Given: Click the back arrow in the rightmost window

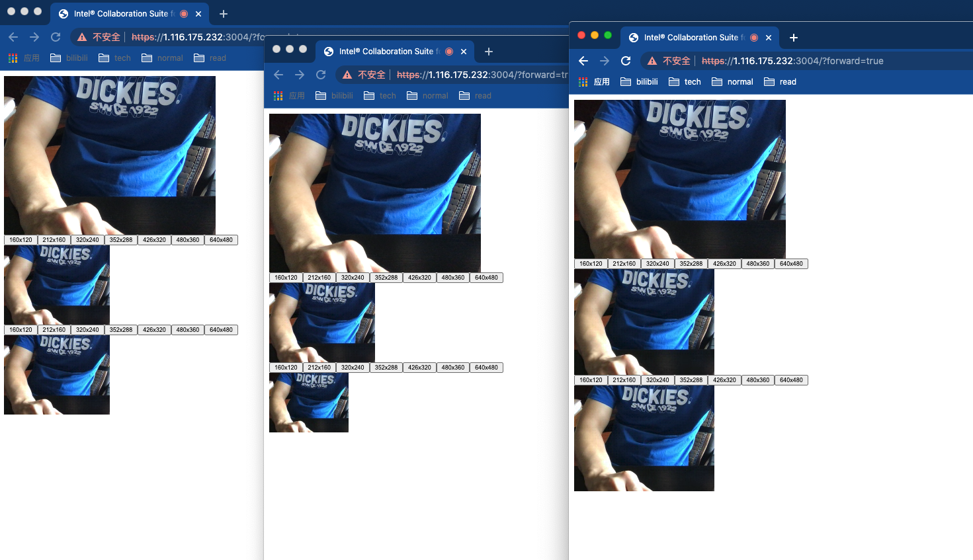Looking at the screenshot, I should click(583, 61).
